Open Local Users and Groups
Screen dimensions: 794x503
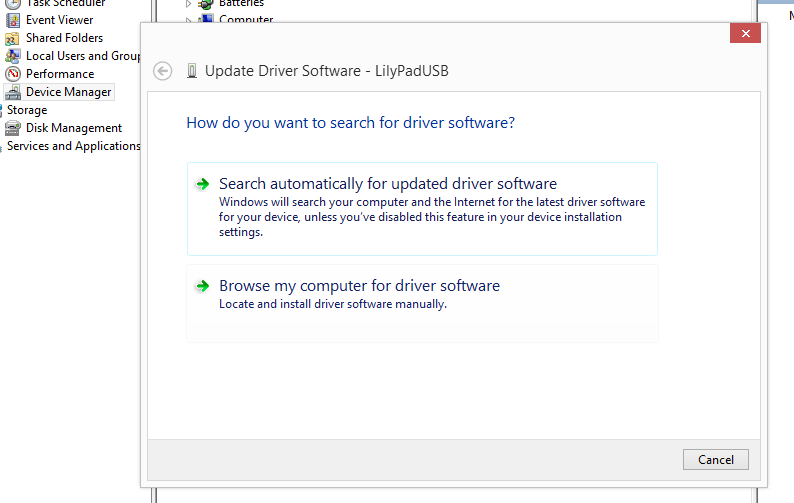pyautogui.click(x=83, y=56)
